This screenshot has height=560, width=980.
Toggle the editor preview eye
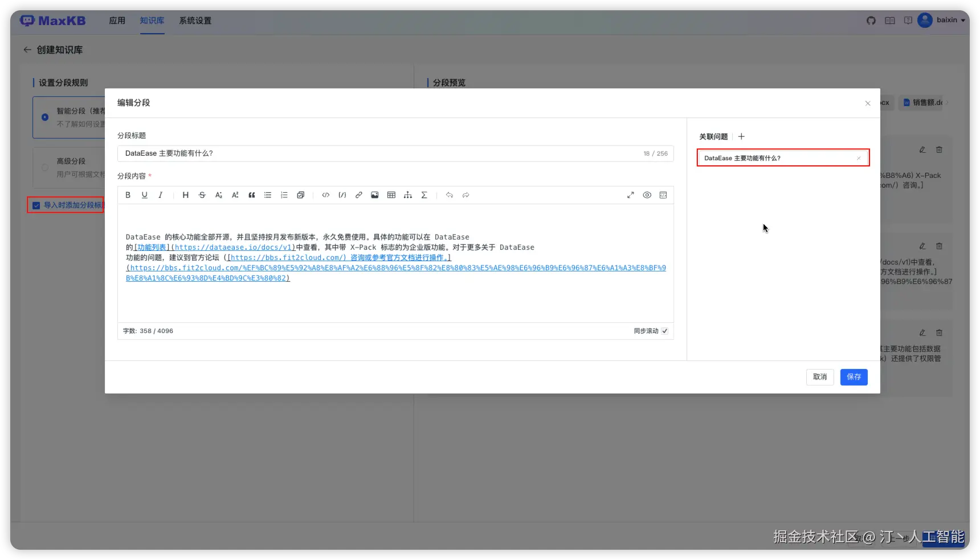[x=647, y=195]
